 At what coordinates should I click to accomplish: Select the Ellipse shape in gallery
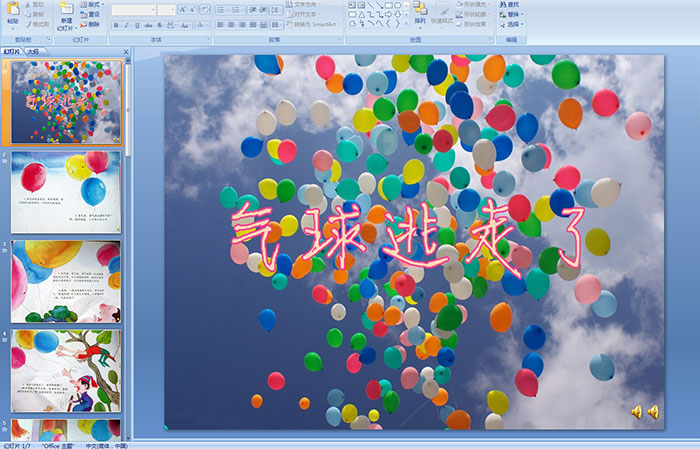397,5
